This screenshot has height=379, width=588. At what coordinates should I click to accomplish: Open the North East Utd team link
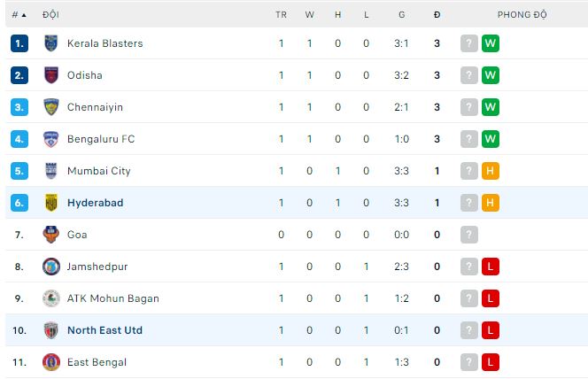(x=104, y=330)
